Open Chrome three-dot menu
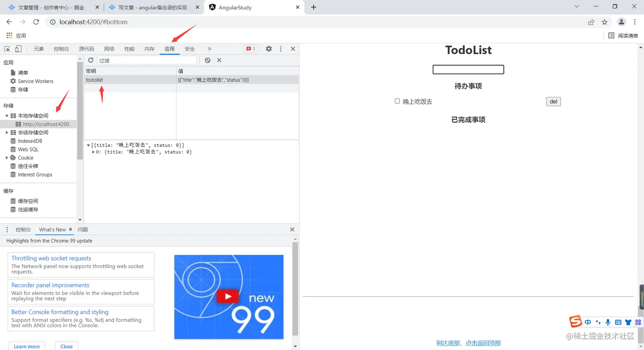Screen dimensions: 644x350 tap(635, 22)
